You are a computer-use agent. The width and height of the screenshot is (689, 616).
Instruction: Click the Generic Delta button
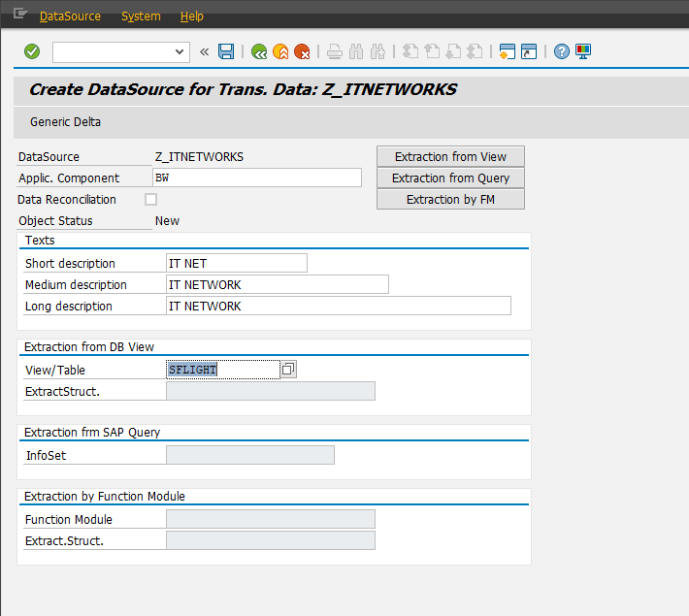click(x=65, y=122)
